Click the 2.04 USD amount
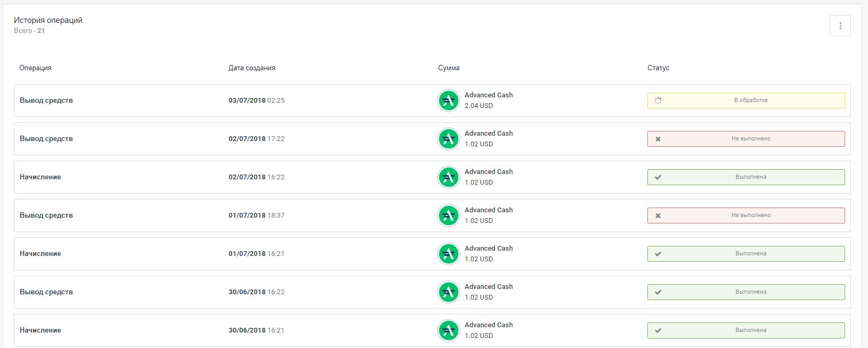 click(x=478, y=106)
